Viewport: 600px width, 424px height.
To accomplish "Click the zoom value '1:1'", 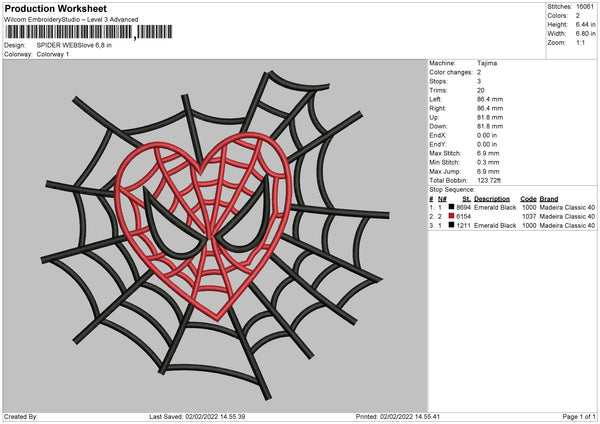I will (580, 43).
